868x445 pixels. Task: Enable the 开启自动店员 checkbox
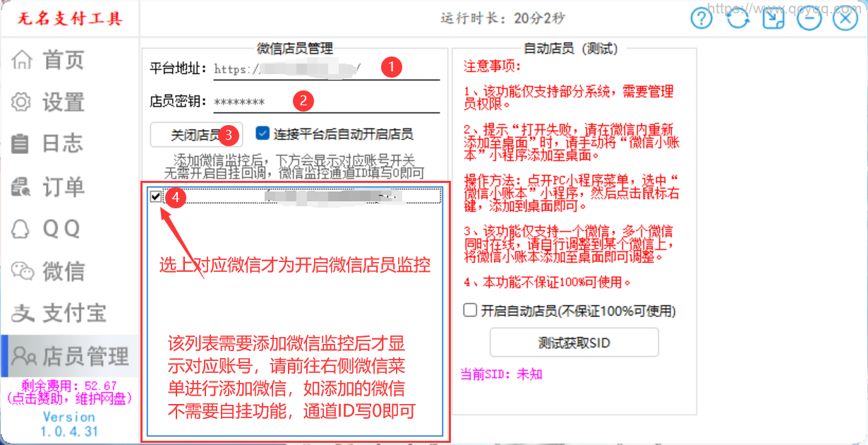pyautogui.click(x=470, y=310)
